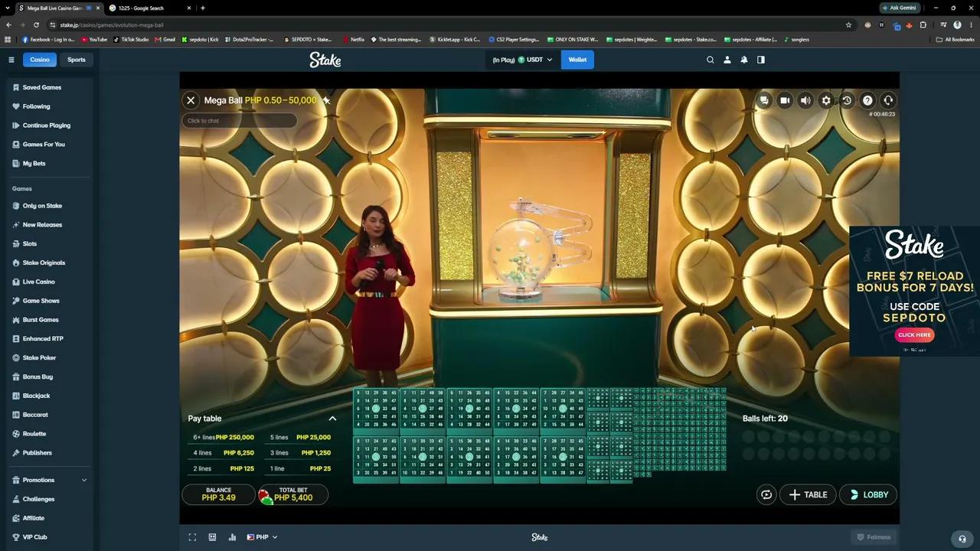Open the user profile menu
This screenshot has height=551, width=980.
click(727, 60)
